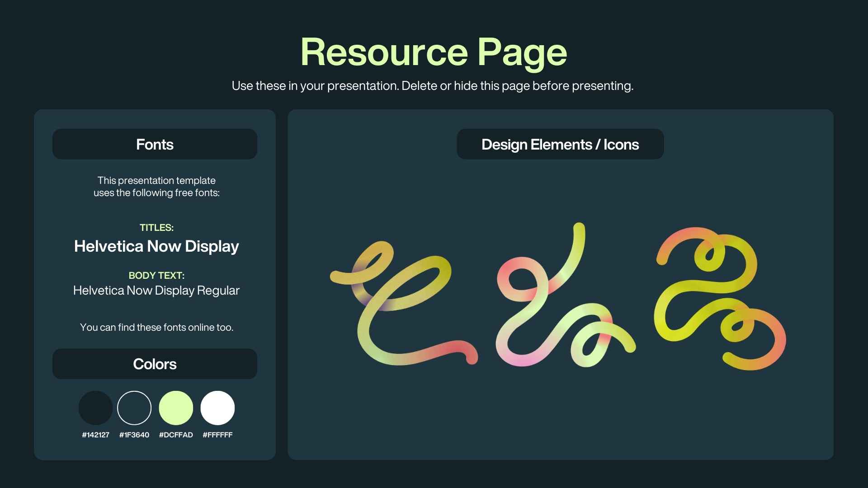
Task: Click the #142127 hex code label
Action: point(95,435)
